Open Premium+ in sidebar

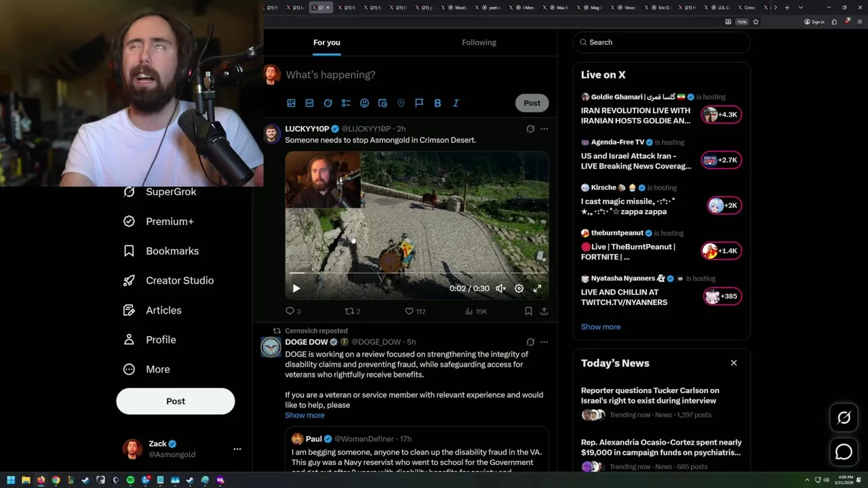point(159,222)
